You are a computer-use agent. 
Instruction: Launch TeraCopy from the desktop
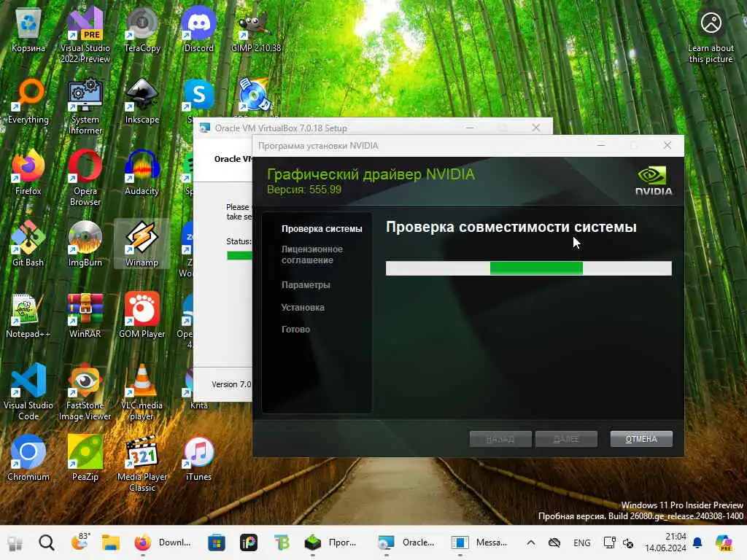point(142,31)
